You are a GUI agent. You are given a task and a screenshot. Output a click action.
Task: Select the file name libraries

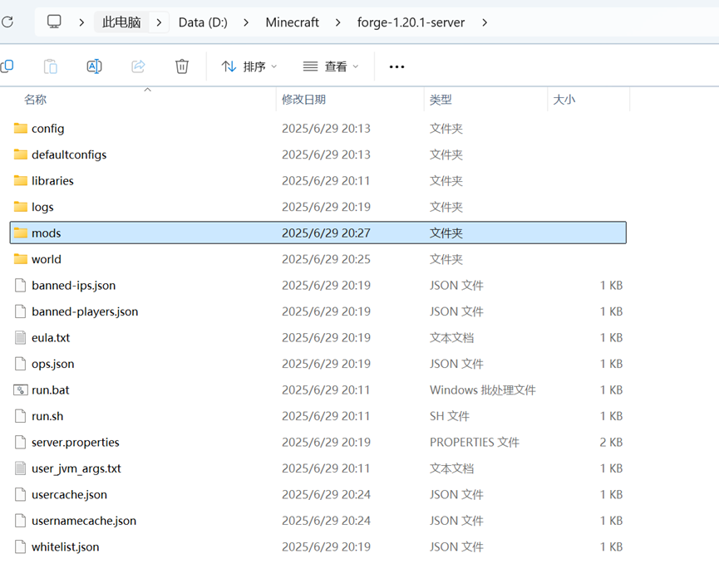pos(52,181)
